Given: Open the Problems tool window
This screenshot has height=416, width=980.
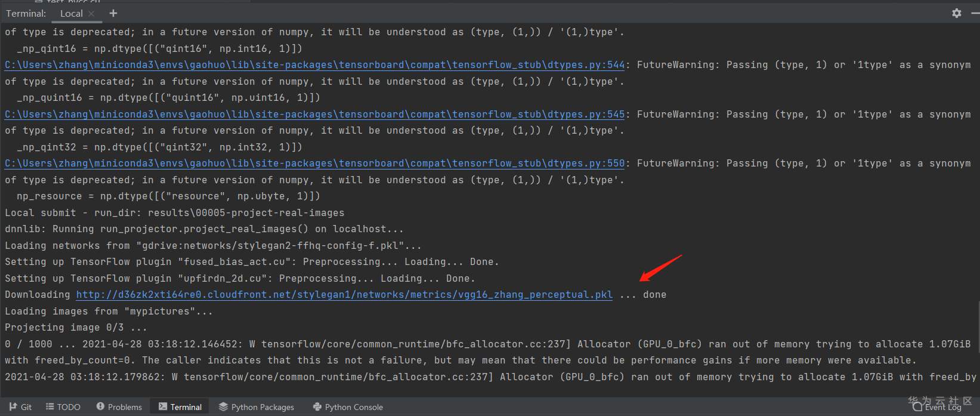Looking at the screenshot, I should (119, 407).
